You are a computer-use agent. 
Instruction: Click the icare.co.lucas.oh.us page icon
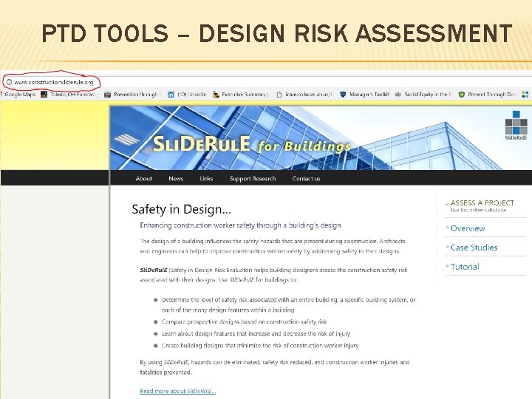tap(279, 95)
